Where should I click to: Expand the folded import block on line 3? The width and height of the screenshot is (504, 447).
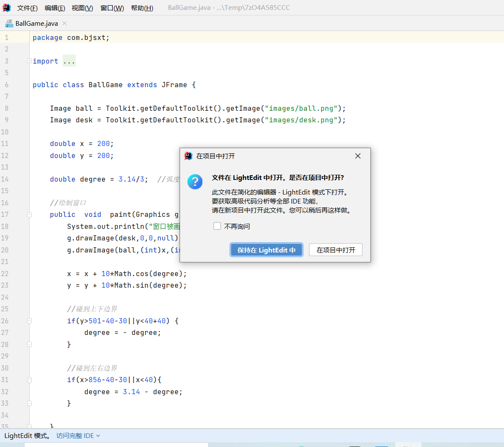pos(29,61)
